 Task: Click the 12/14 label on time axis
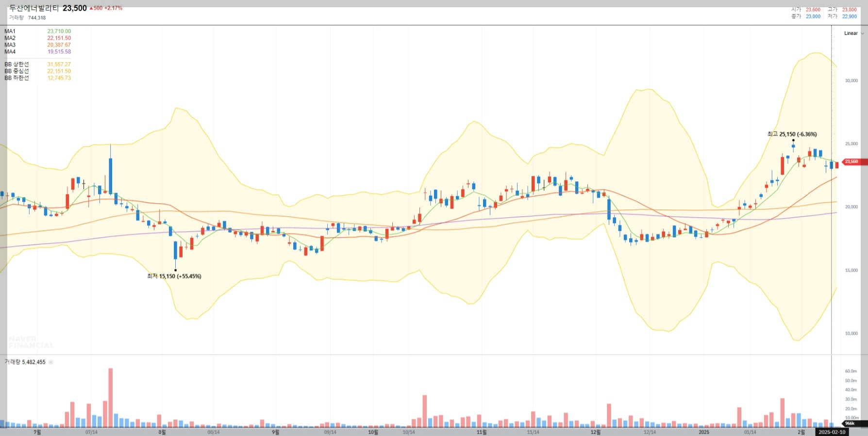pyautogui.click(x=650, y=432)
